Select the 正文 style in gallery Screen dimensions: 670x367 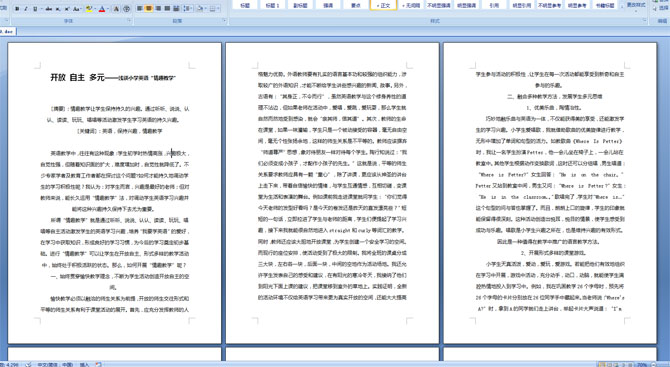coord(383,6)
